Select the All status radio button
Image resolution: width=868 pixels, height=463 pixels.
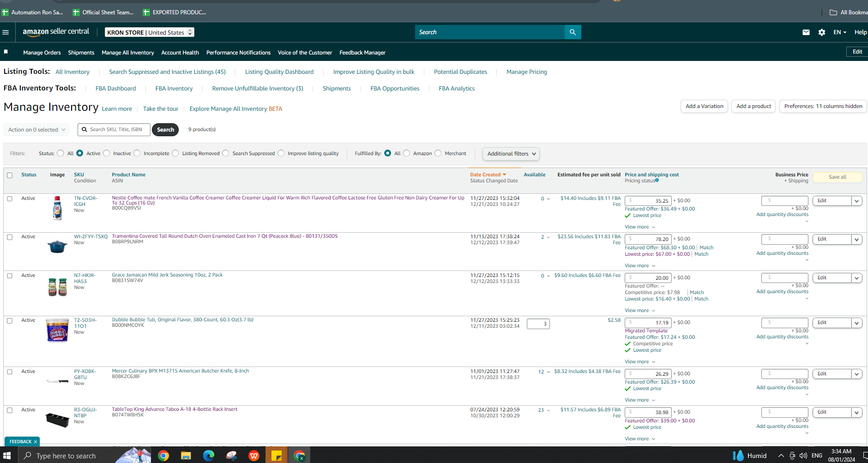point(60,153)
